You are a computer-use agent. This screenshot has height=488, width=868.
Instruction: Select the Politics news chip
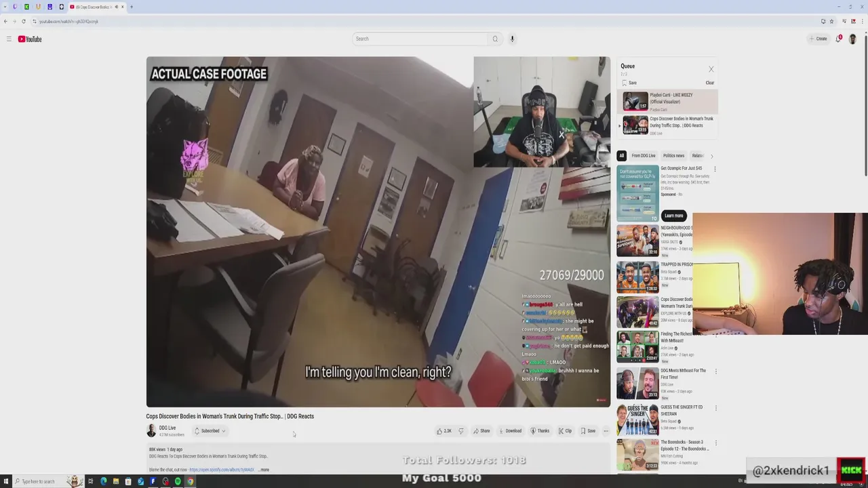click(x=673, y=156)
